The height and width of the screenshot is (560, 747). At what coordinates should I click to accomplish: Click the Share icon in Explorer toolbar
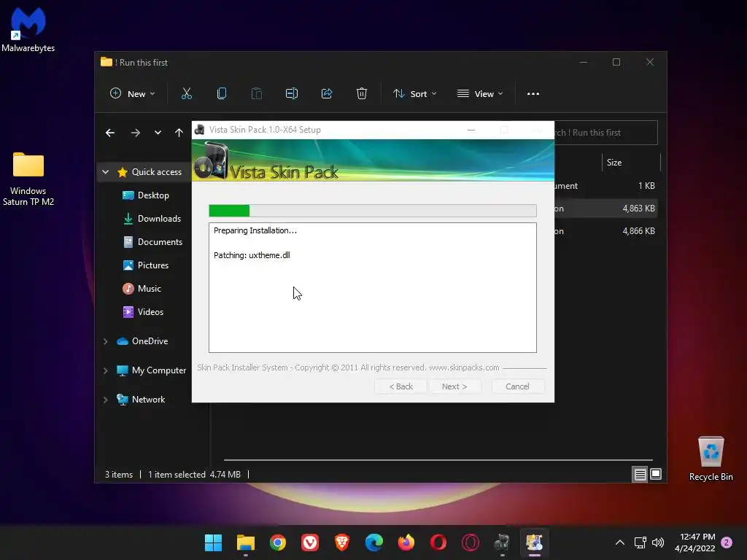pos(327,93)
